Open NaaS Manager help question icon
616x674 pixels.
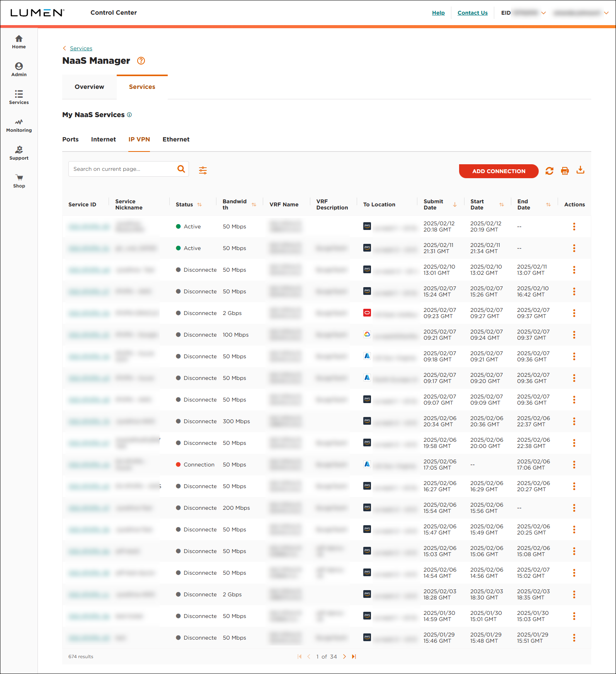coord(141,61)
